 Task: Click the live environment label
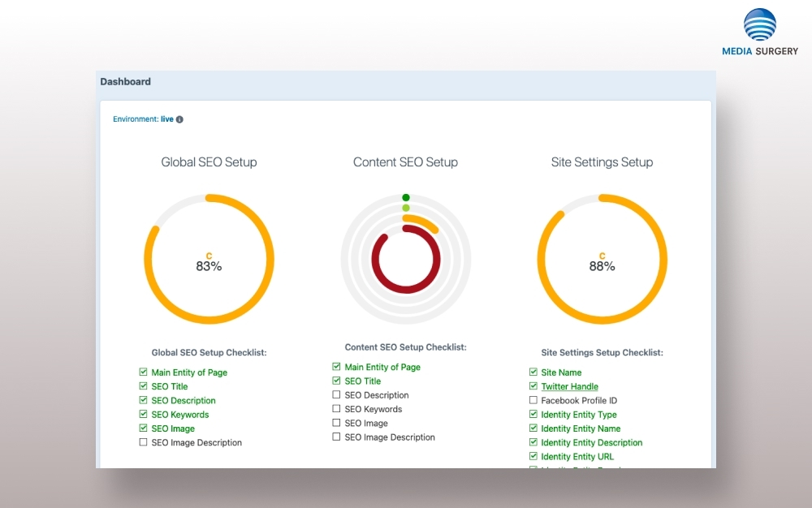pyautogui.click(x=166, y=119)
